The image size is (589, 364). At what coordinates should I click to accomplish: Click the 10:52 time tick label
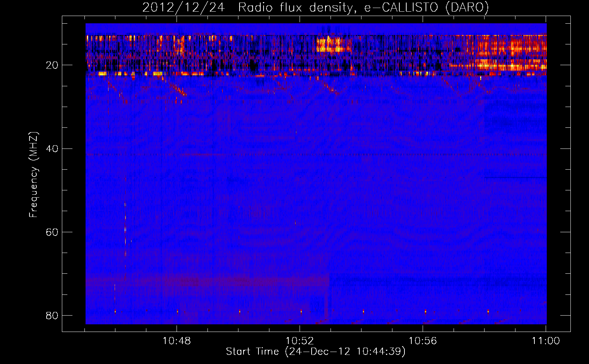point(300,341)
